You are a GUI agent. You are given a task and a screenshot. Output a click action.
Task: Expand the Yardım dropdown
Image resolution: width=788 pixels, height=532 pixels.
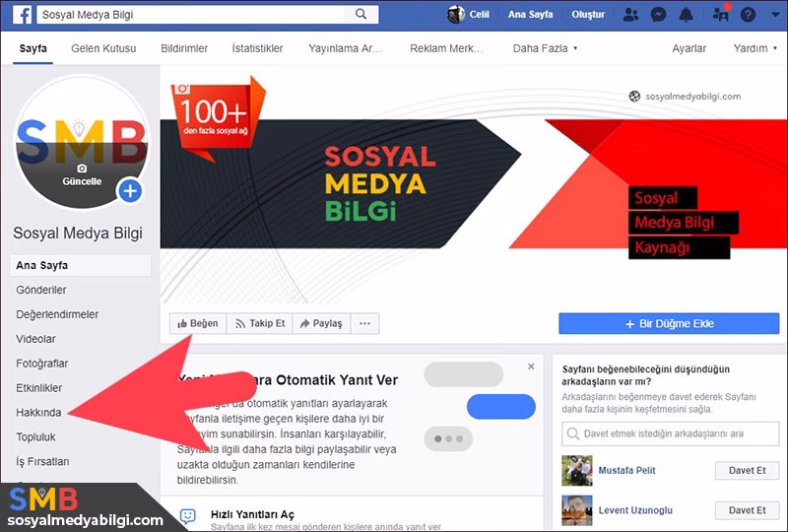point(755,49)
